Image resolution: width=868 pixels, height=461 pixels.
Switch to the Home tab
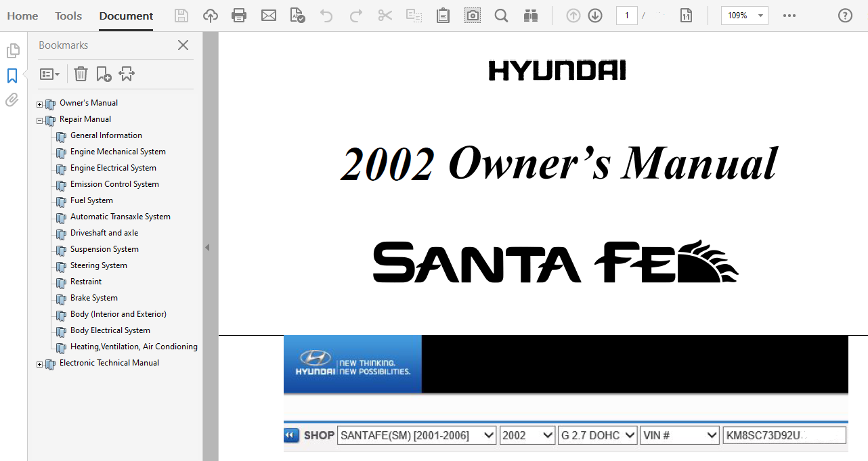click(x=22, y=16)
